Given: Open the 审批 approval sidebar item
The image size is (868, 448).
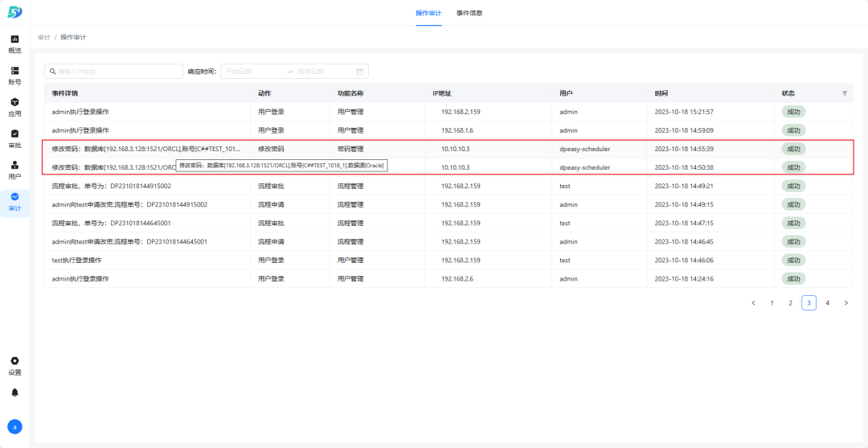Looking at the screenshot, I should click(x=15, y=139).
